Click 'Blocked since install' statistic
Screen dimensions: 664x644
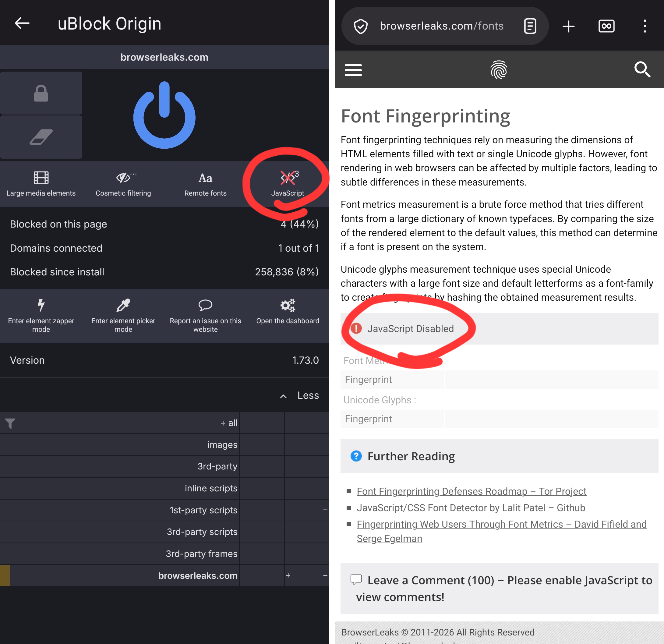pos(164,272)
